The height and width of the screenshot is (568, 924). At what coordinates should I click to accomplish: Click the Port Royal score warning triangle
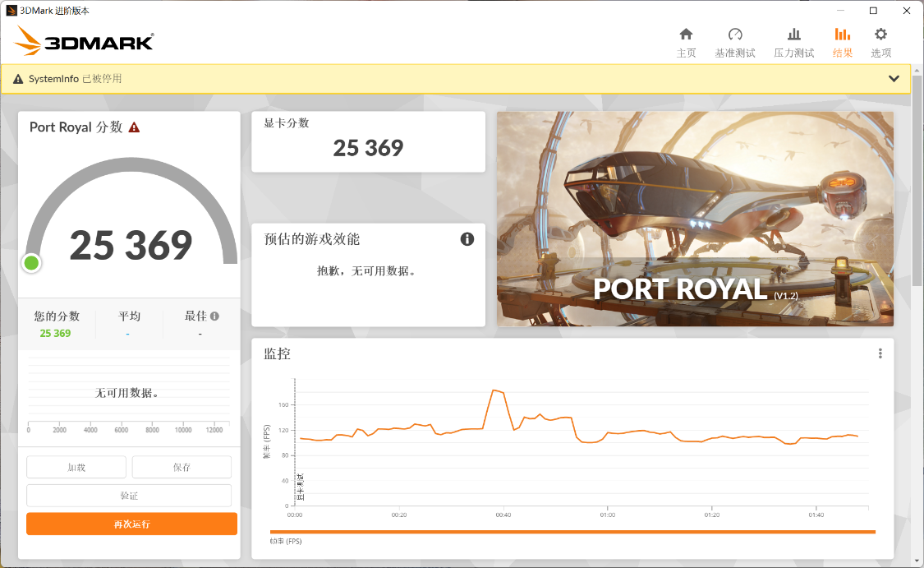point(134,127)
